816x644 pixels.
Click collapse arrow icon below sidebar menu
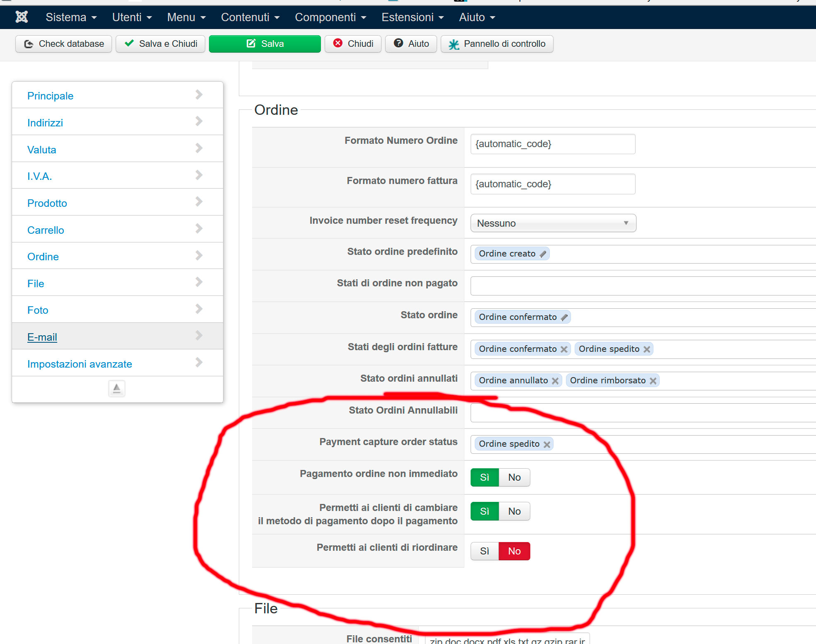pos(117,388)
